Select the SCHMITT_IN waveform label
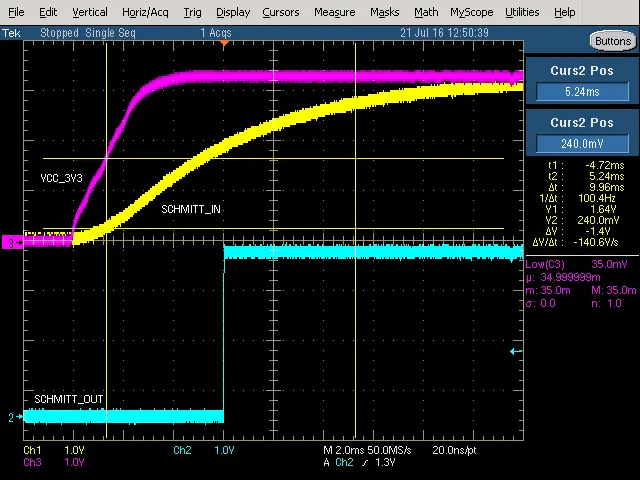 point(191,209)
